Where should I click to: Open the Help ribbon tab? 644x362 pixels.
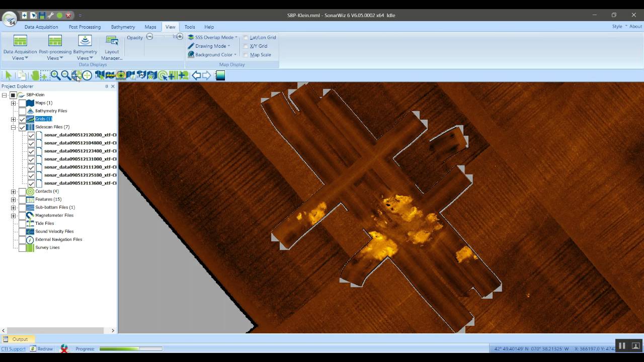point(209,27)
